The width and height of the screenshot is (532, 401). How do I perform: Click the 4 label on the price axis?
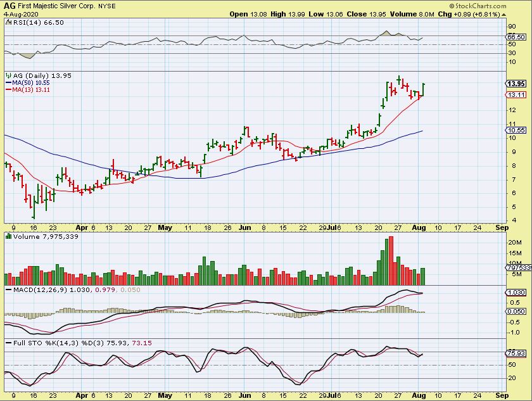click(514, 220)
